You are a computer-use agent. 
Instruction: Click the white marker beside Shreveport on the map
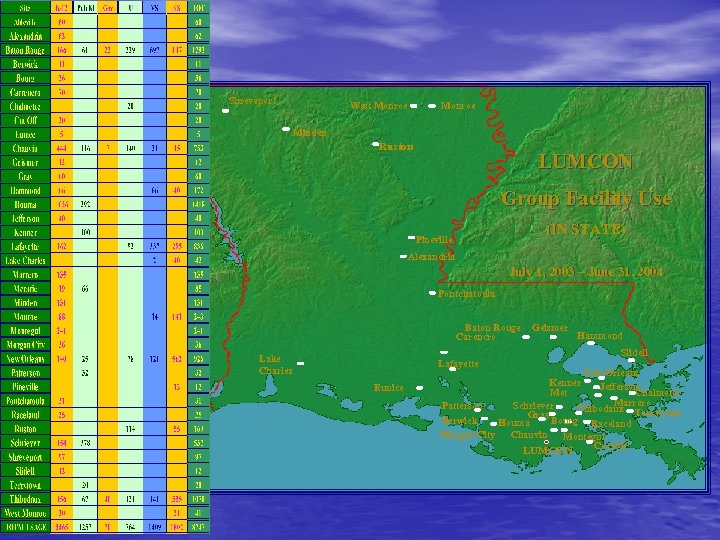(225, 111)
